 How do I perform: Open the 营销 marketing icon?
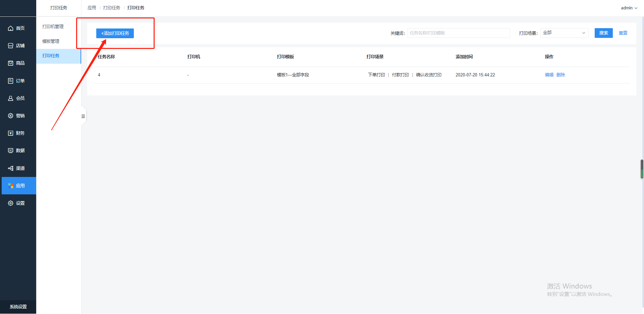click(x=11, y=116)
